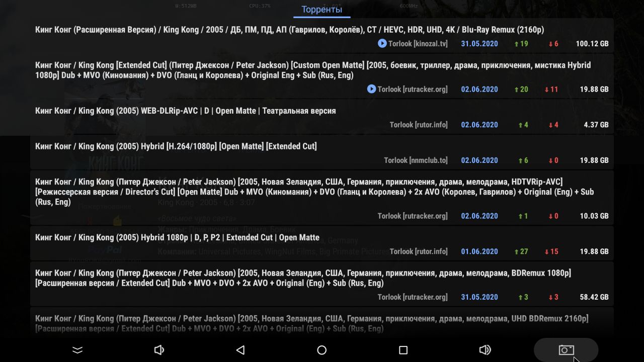Click the 10.03 GB size value
This screenshot has height=362, width=644.
pyautogui.click(x=594, y=216)
